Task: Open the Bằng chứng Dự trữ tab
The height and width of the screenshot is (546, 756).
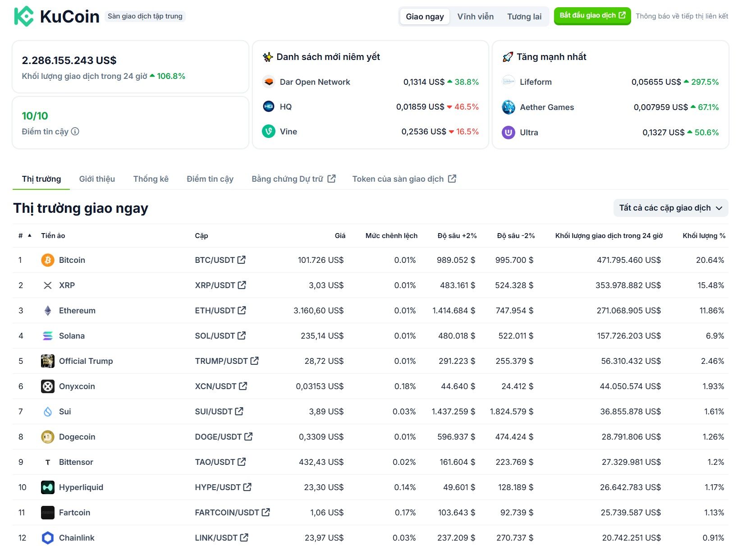Action: [x=293, y=179]
